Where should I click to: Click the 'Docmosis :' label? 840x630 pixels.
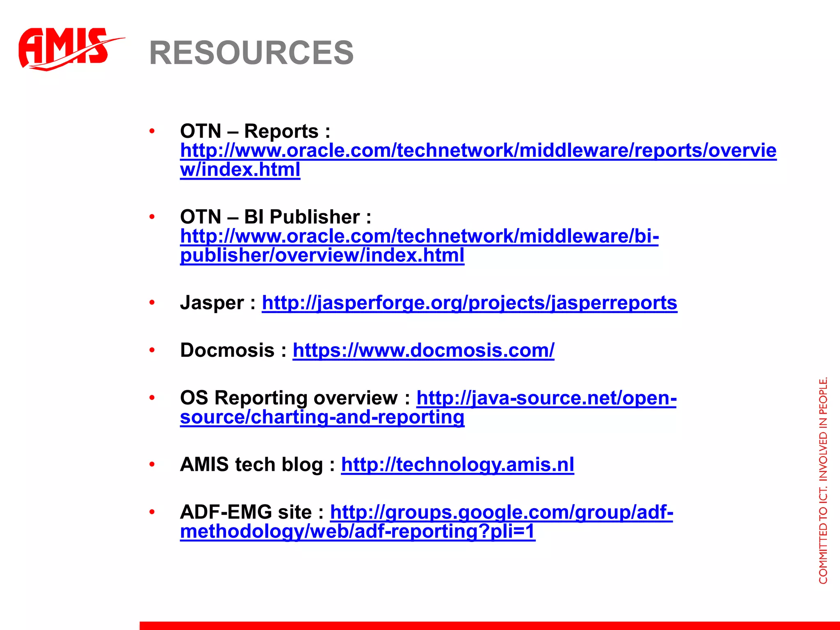point(233,351)
